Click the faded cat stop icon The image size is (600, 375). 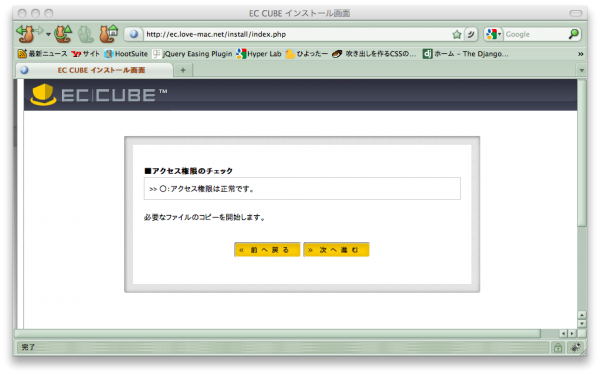click(x=86, y=34)
